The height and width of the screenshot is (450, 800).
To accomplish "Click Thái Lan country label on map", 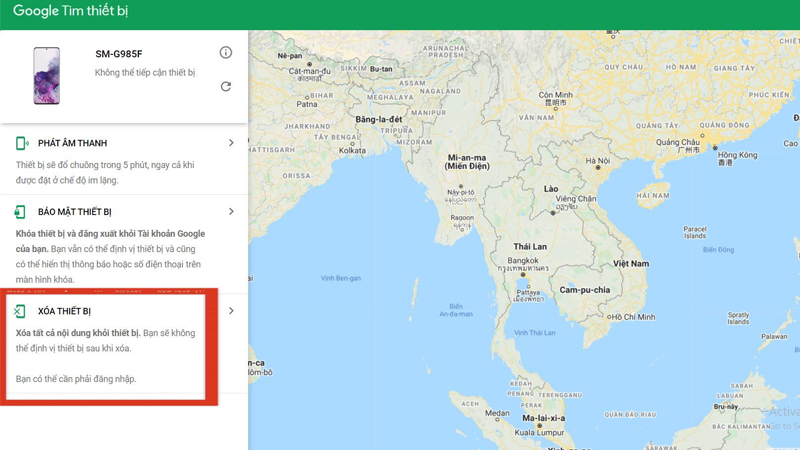I will 530,246.
